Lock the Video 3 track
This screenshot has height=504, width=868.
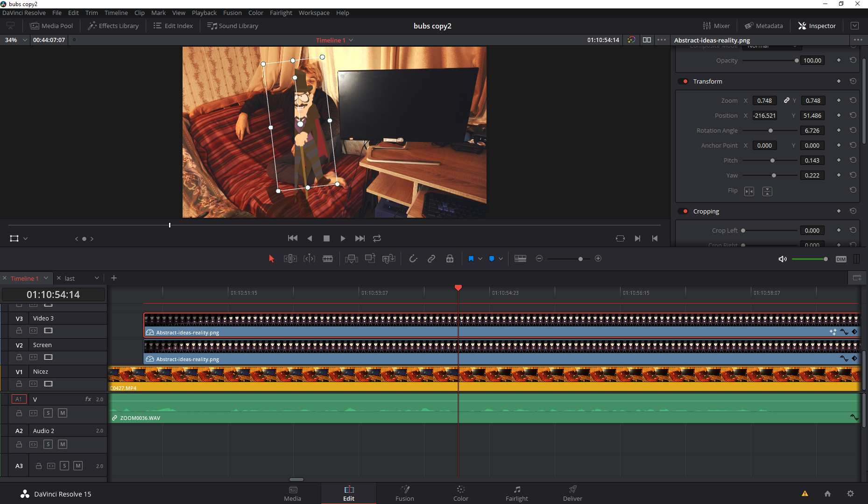[x=19, y=330]
